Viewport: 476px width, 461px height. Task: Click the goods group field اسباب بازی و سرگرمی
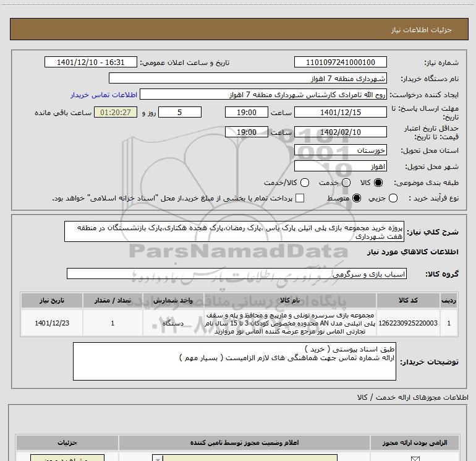[237, 274]
